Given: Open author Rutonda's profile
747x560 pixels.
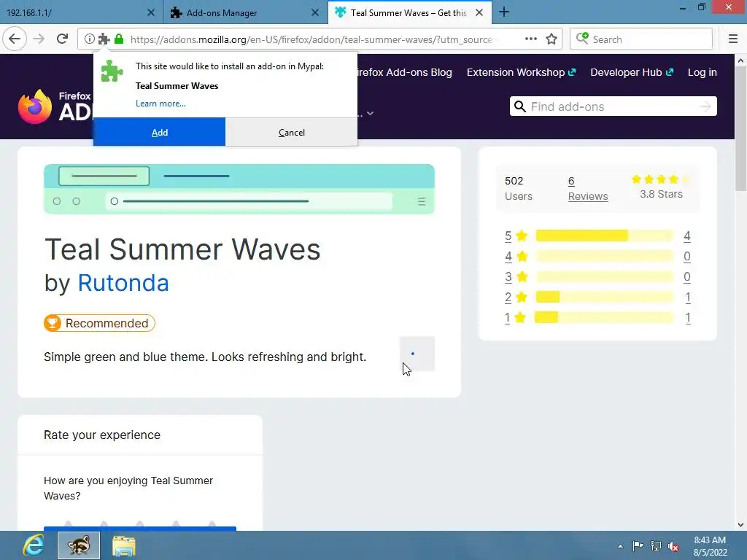Looking at the screenshot, I should [123, 282].
